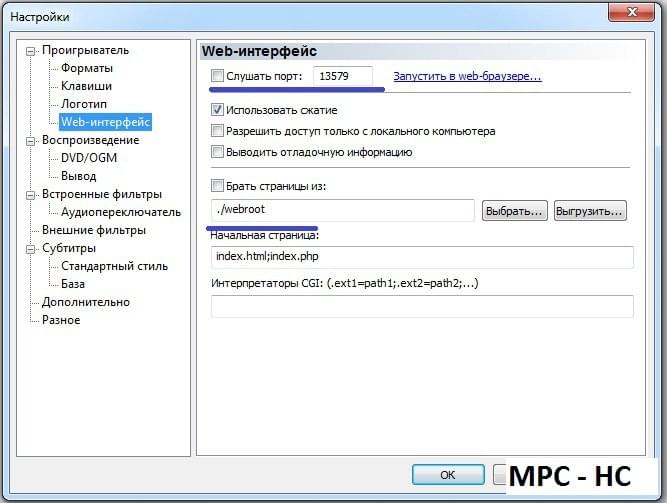This screenshot has height=503, width=667.
Task: Select 'Внешние фильтры' in the tree
Action: 94,230
